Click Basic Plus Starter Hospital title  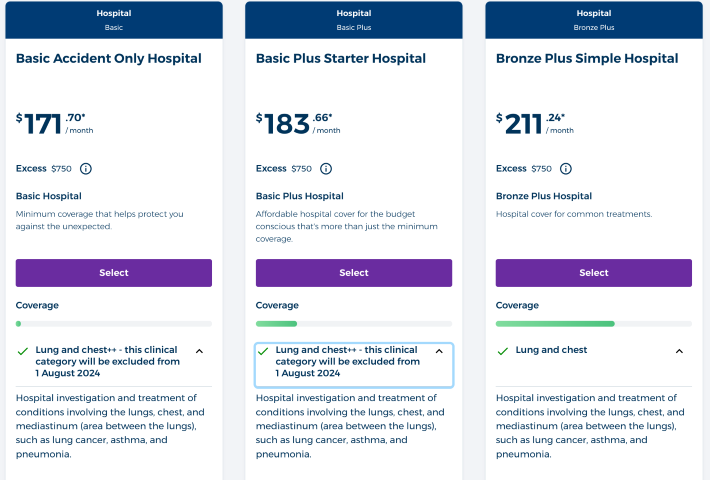(341, 59)
